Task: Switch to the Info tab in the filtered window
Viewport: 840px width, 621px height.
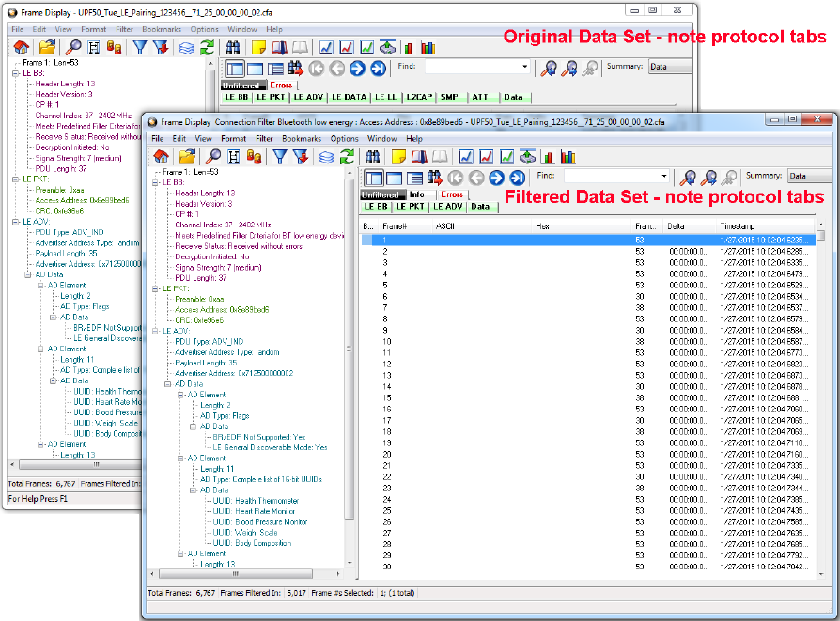Action: (x=416, y=194)
